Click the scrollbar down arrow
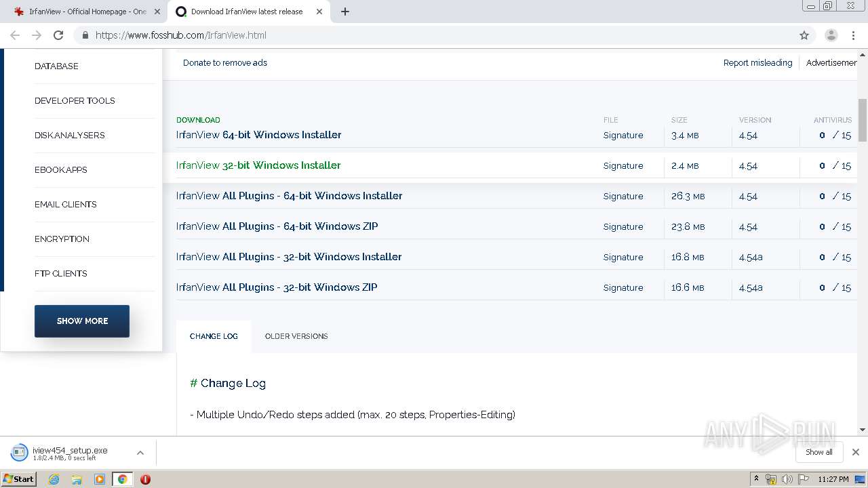 tap(863, 430)
